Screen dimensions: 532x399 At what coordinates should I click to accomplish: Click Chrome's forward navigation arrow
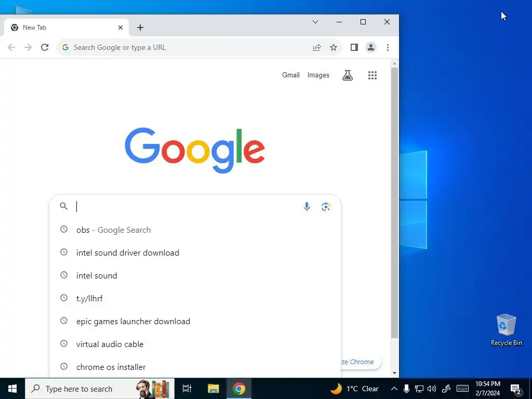[x=28, y=47]
